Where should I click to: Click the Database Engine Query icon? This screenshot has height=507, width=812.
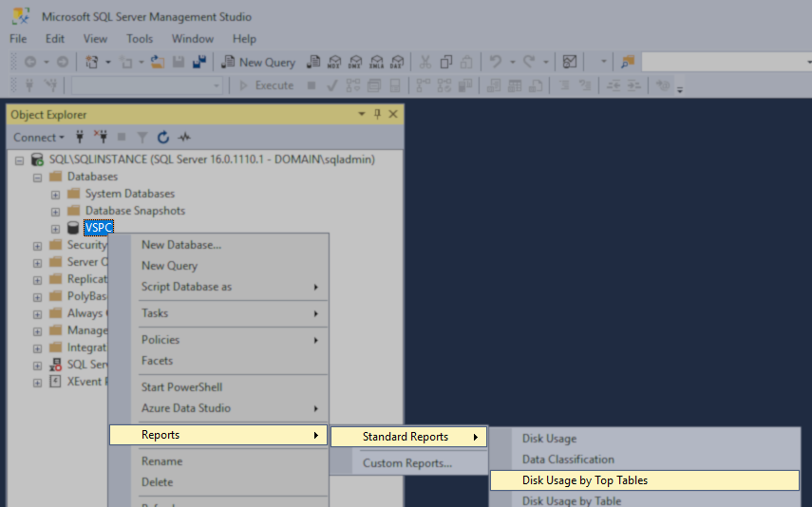(313, 63)
